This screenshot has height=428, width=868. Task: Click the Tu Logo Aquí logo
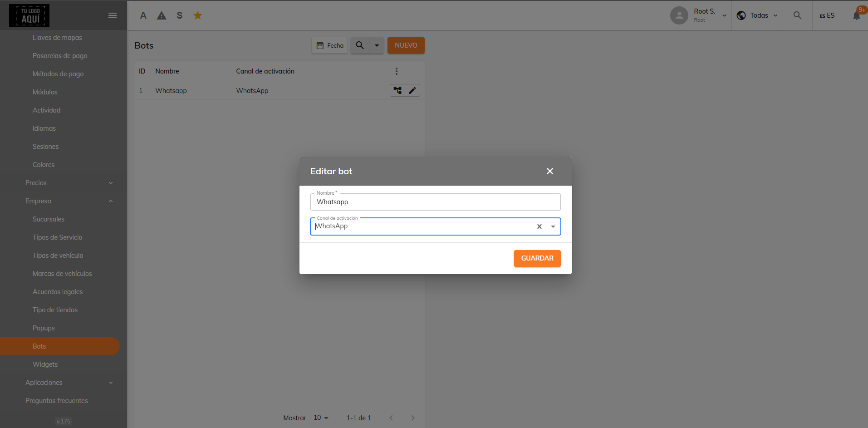tap(29, 15)
